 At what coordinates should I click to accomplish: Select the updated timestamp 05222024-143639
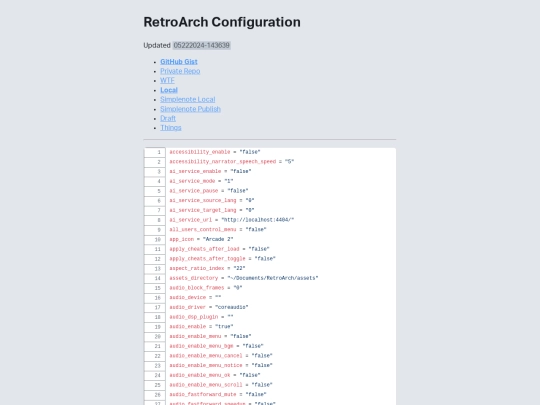(201, 45)
